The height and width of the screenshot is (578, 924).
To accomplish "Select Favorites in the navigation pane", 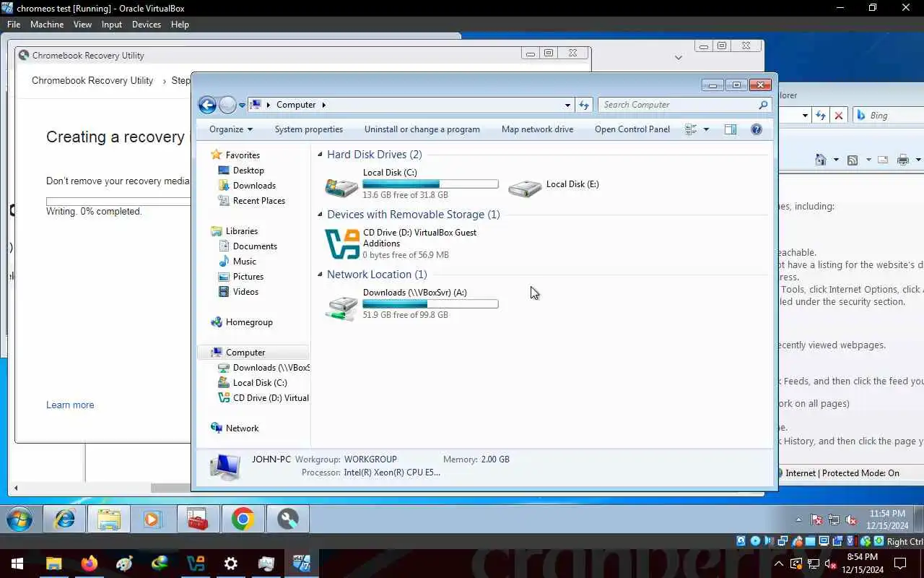I will pyautogui.click(x=243, y=155).
